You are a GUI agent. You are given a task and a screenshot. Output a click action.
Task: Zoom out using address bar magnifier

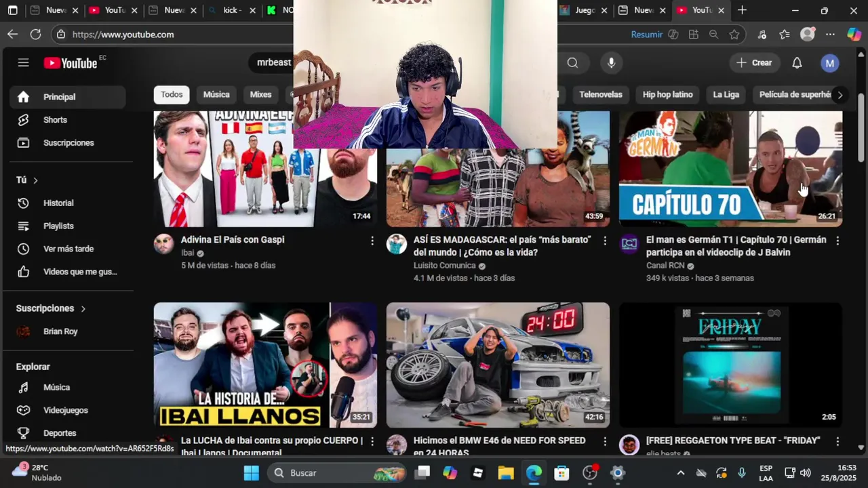coord(713,34)
